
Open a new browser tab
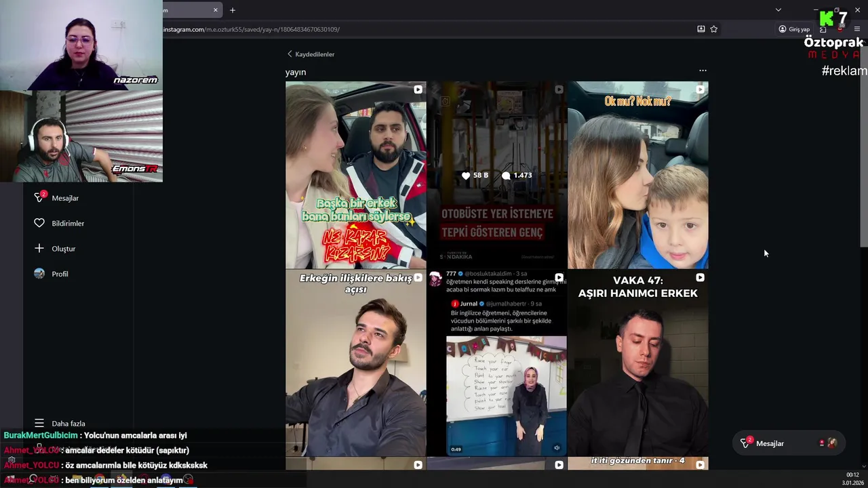233,10
